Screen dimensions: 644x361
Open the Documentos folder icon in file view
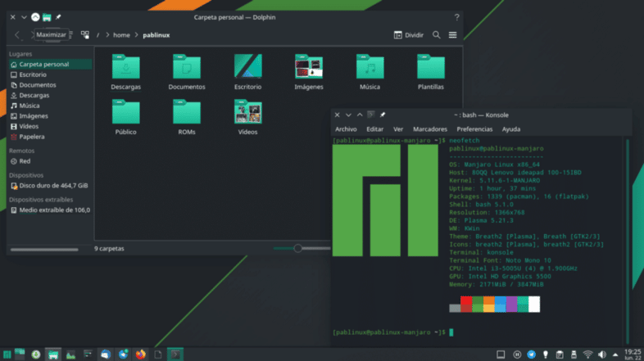coord(187,66)
